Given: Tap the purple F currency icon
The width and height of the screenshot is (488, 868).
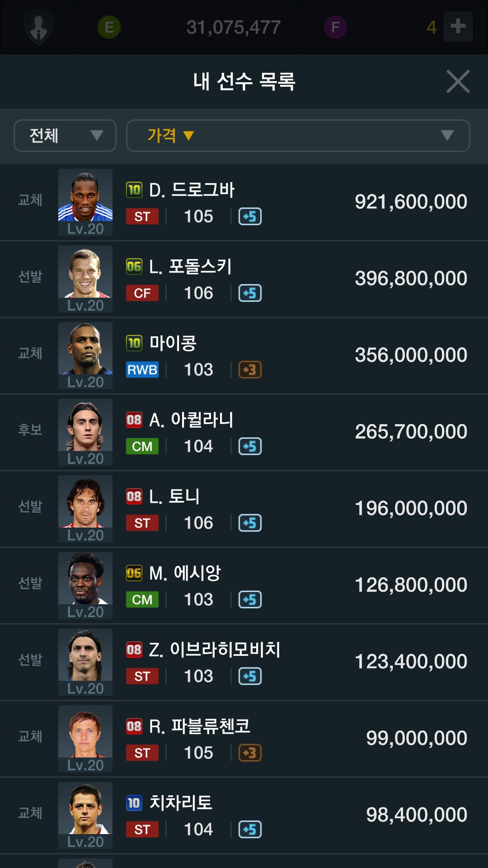Looking at the screenshot, I should (x=335, y=27).
